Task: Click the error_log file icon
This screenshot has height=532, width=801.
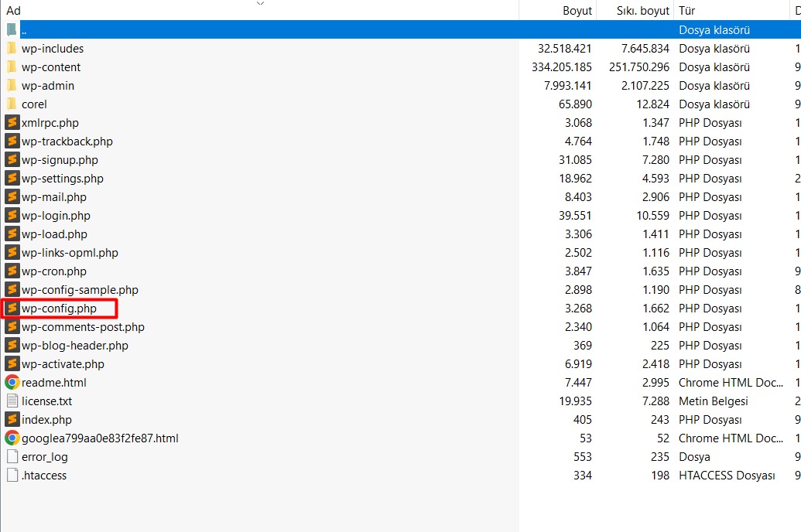Action: tap(12, 457)
